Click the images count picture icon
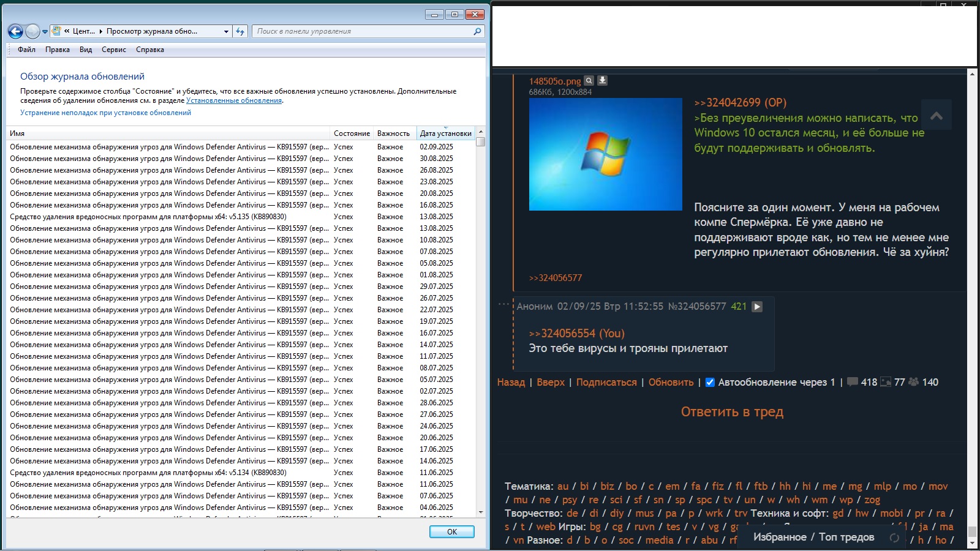The image size is (980, 551). tap(886, 382)
